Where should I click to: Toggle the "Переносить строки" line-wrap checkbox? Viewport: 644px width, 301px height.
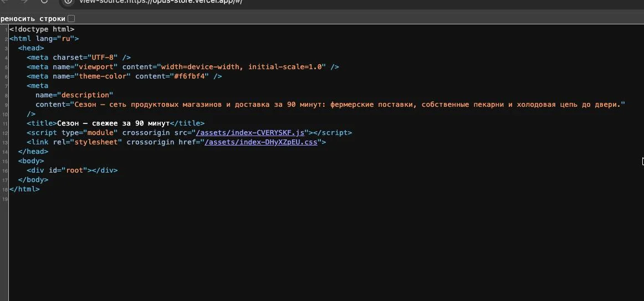coord(71,18)
